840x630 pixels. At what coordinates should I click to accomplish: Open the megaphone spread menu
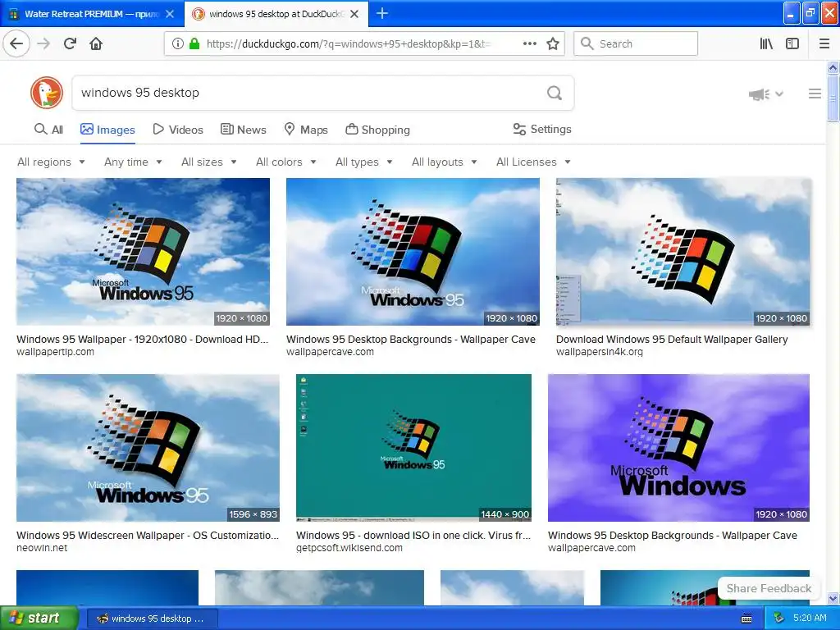(765, 94)
